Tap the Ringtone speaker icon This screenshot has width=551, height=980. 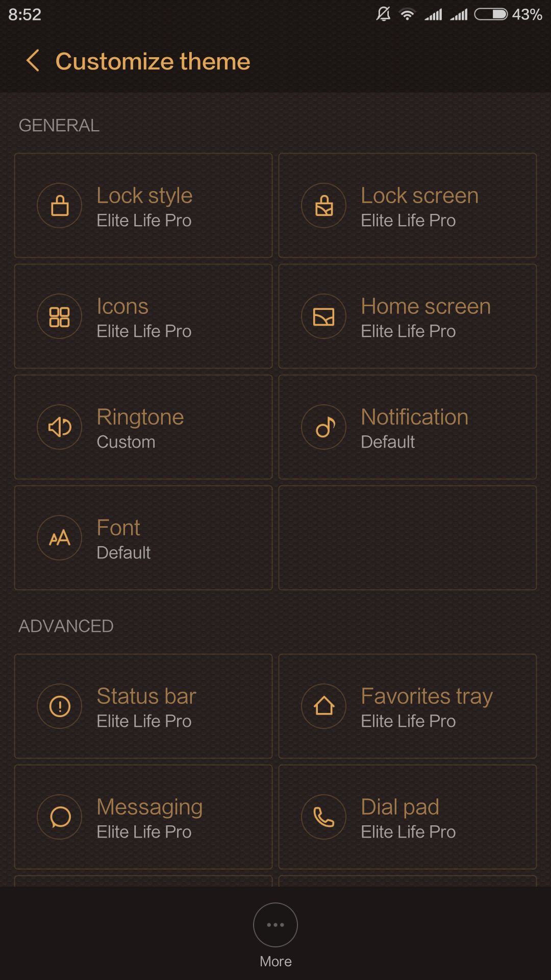click(60, 427)
